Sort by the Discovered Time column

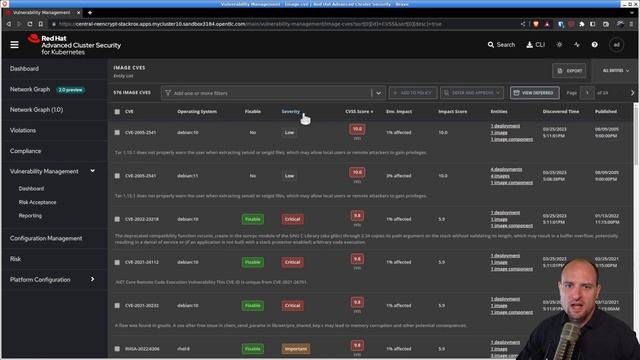tap(561, 111)
